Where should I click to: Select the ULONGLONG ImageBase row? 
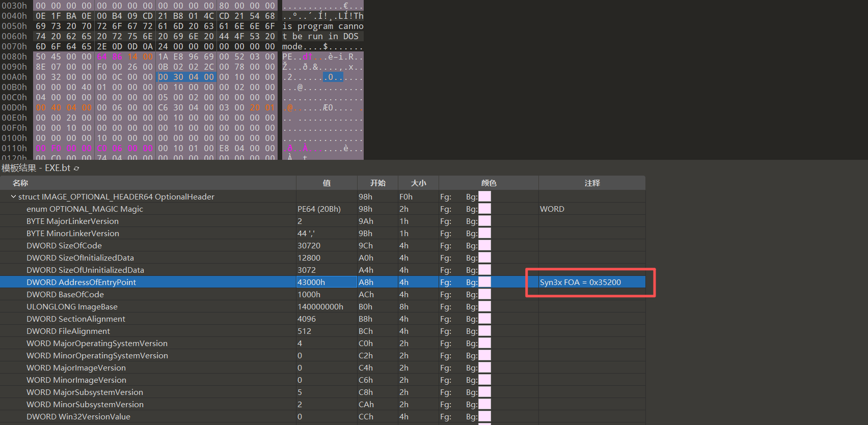[72, 307]
